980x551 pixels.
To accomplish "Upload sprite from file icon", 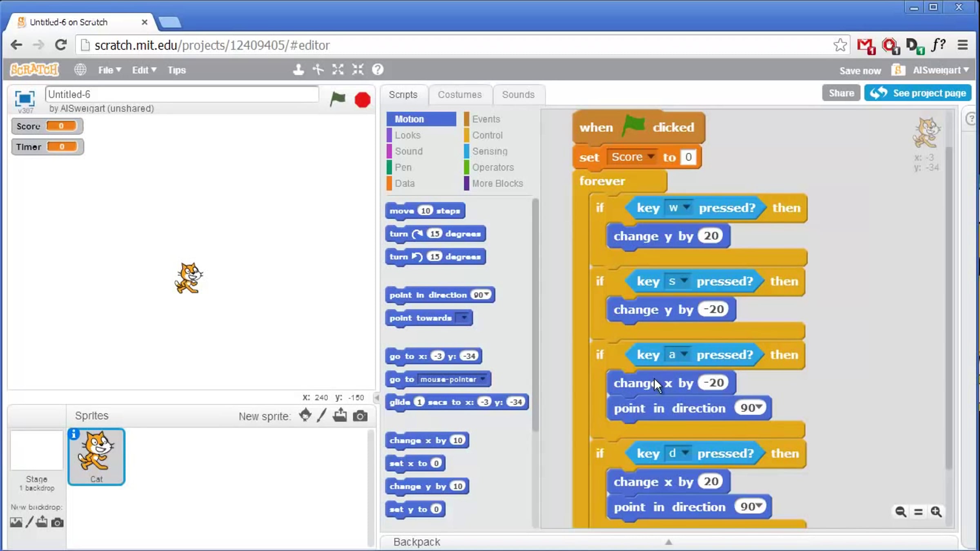I will 340,415.
